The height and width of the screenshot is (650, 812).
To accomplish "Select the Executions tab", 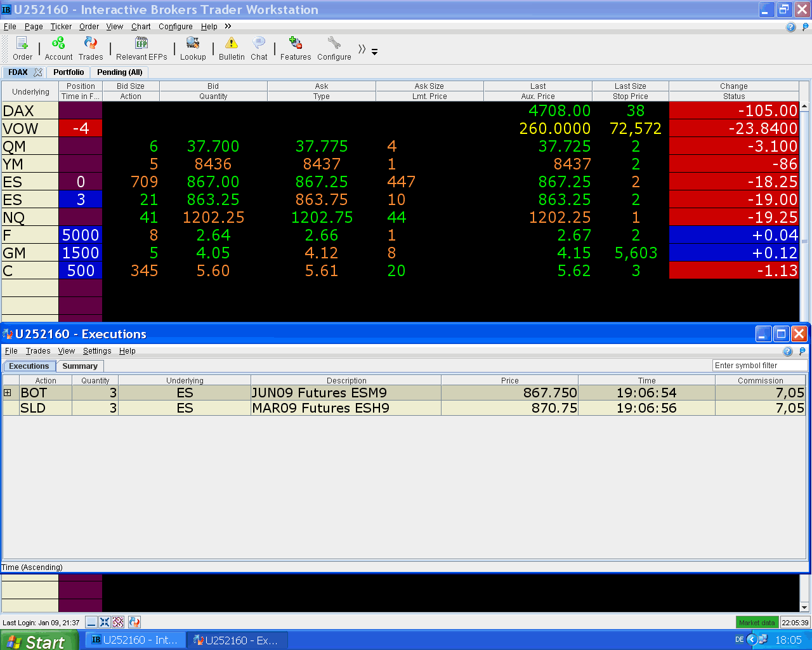I will 29,366.
